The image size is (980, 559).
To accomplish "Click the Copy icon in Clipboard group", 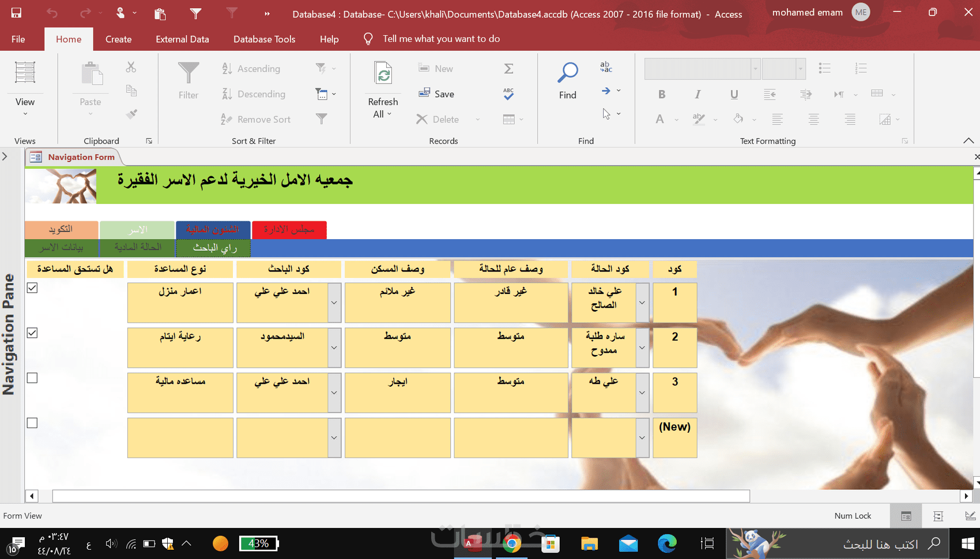I will (131, 90).
